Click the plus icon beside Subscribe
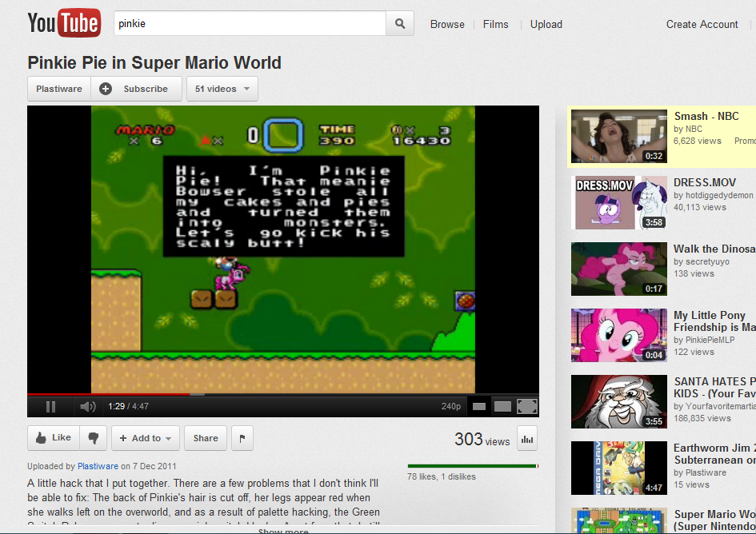 (x=106, y=89)
